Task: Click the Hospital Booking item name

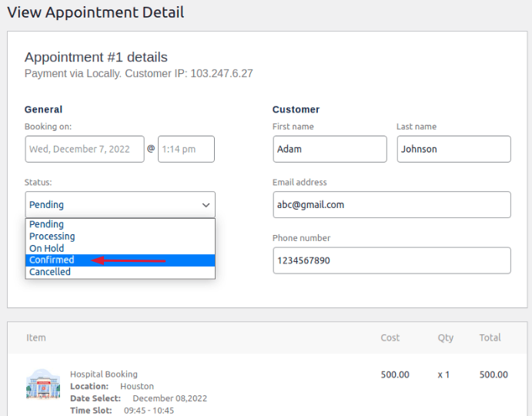Action: (104, 374)
